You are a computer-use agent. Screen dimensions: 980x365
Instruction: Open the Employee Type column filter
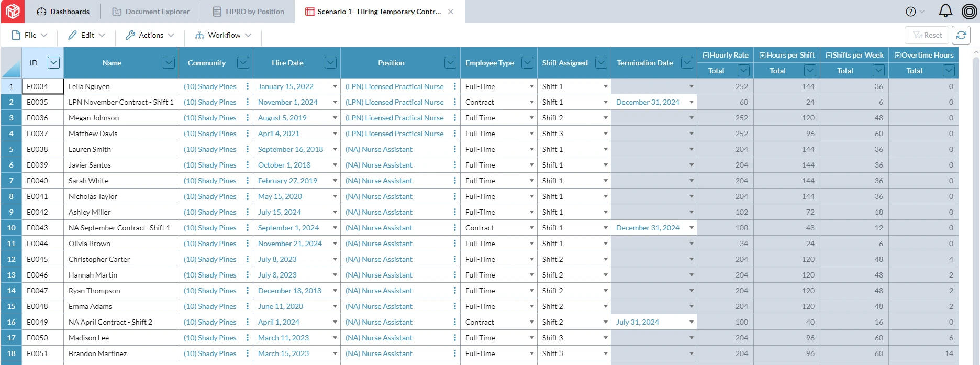pos(528,63)
